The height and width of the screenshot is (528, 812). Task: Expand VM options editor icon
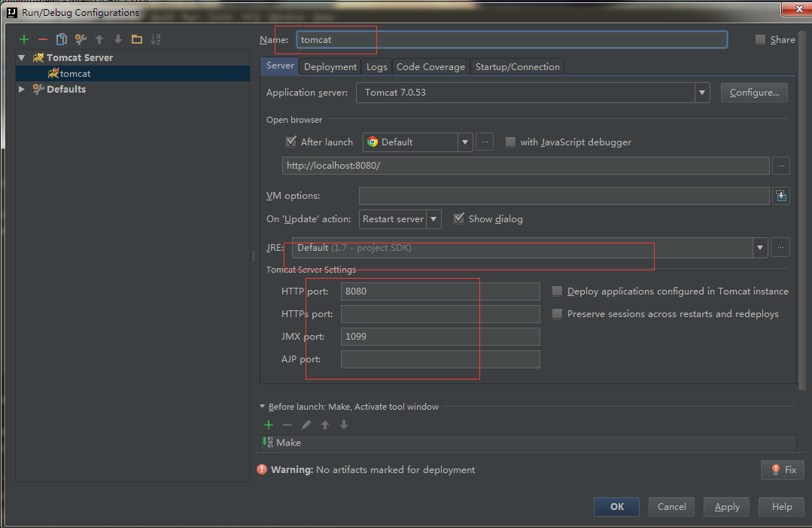[781, 196]
